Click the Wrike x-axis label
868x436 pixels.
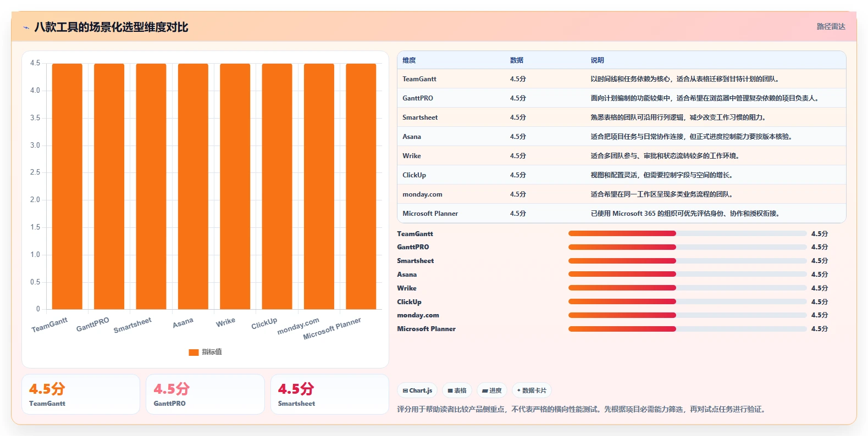point(225,322)
